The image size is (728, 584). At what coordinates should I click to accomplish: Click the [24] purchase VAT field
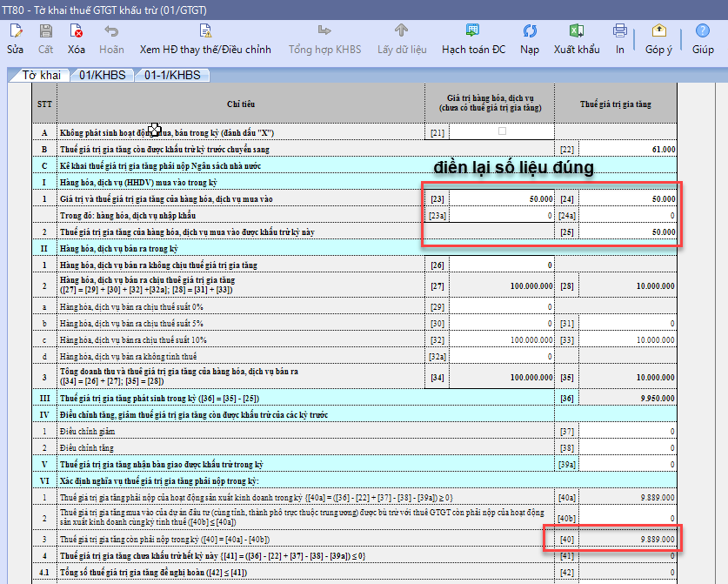tap(627, 198)
